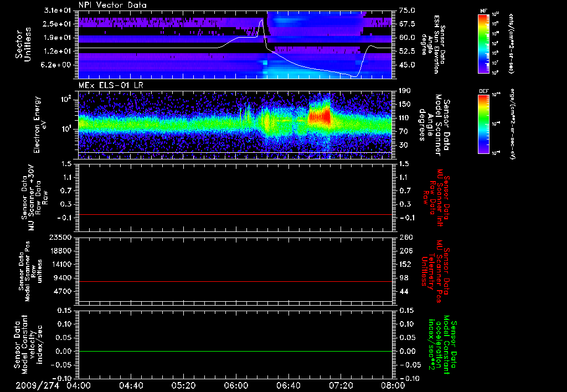The image size is (567, 392).
Task: Click the 10² electron energy tick
Action: (65, 99)
